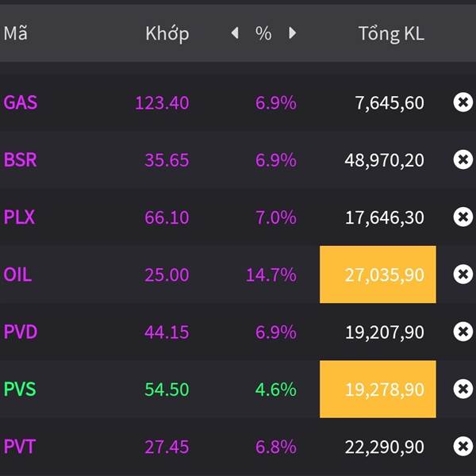The image size is (476, 476).
Task: Remove GAS row with its X icon
Action: (x=463, y=102)
